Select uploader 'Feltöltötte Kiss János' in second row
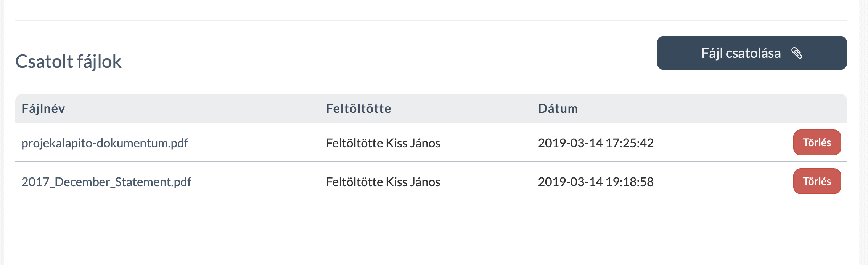This screenshot has width=868, height=265. coord(383,182)
